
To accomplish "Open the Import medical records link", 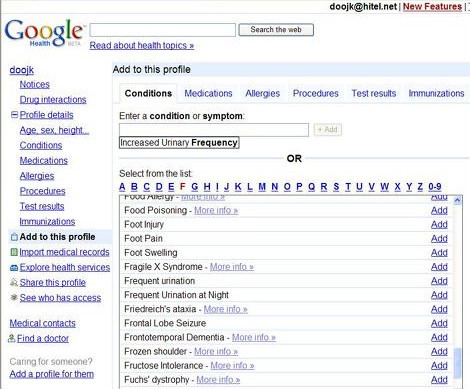I will (64, 252).
